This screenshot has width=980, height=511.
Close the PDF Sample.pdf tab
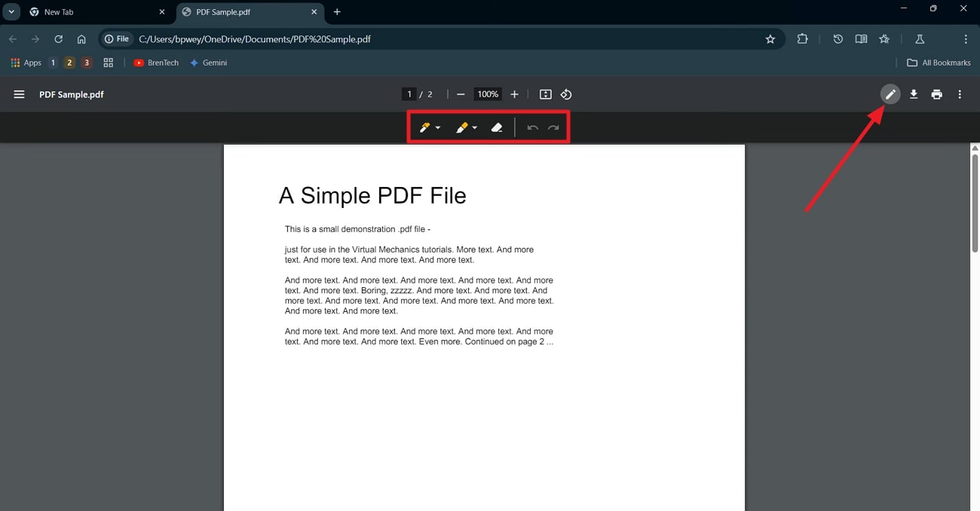pos(314,12)
